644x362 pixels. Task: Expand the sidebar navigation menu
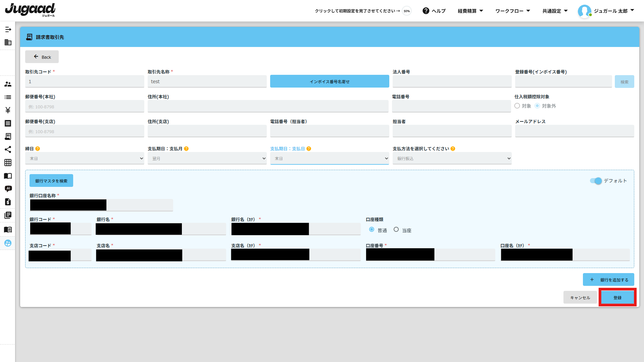click(8, 30)
